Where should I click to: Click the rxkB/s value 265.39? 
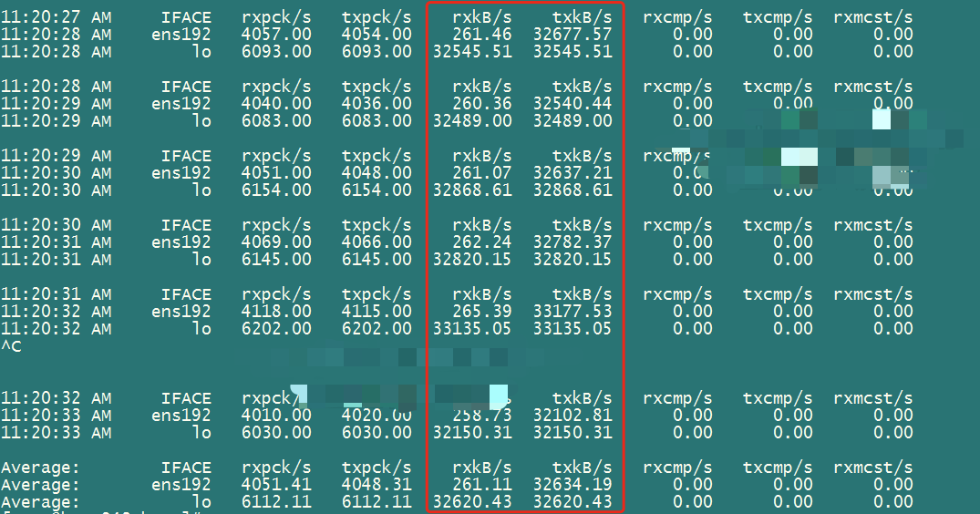[481, 312]
